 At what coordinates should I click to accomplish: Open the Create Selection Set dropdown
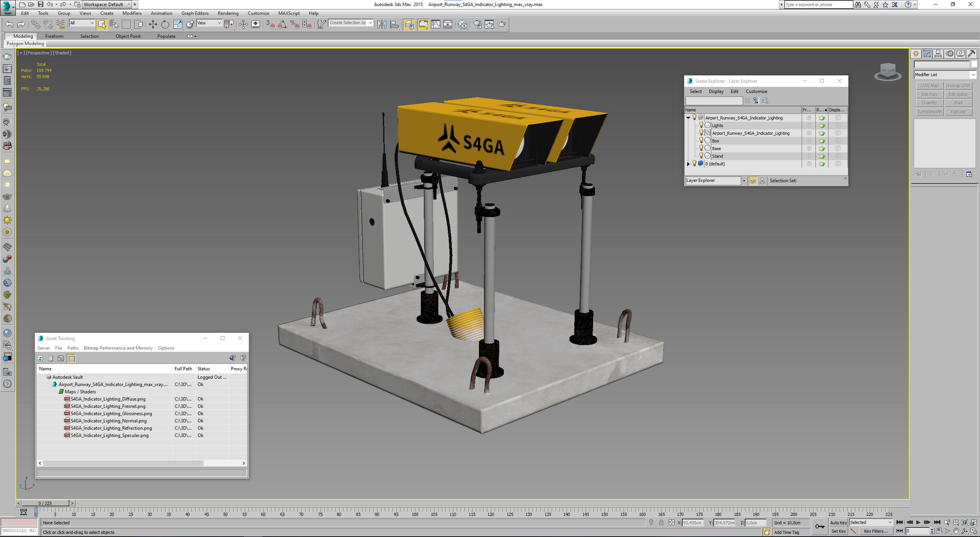[351, 23]
